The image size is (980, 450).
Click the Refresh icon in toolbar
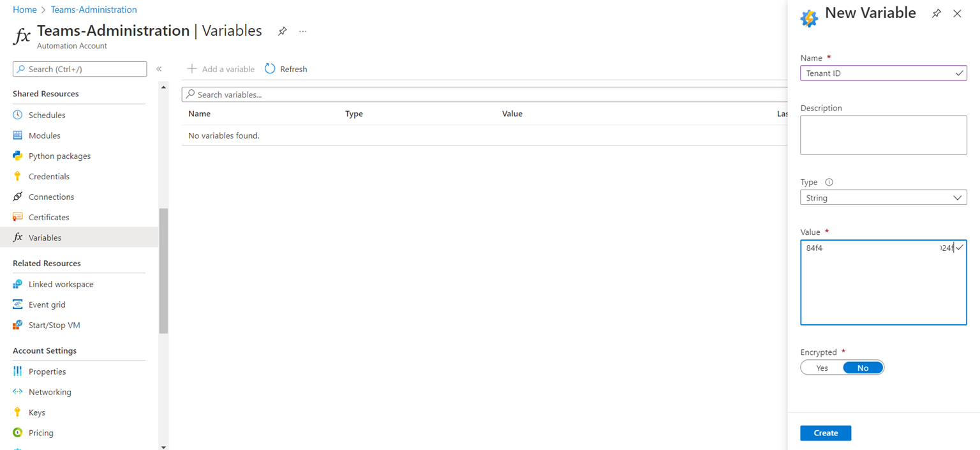tap(270, 69)
